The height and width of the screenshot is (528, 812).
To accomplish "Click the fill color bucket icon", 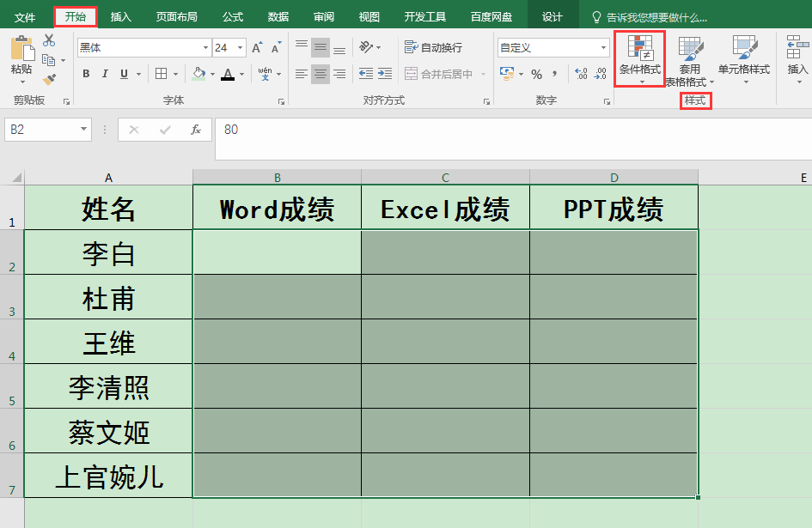I will coord(198,74).
